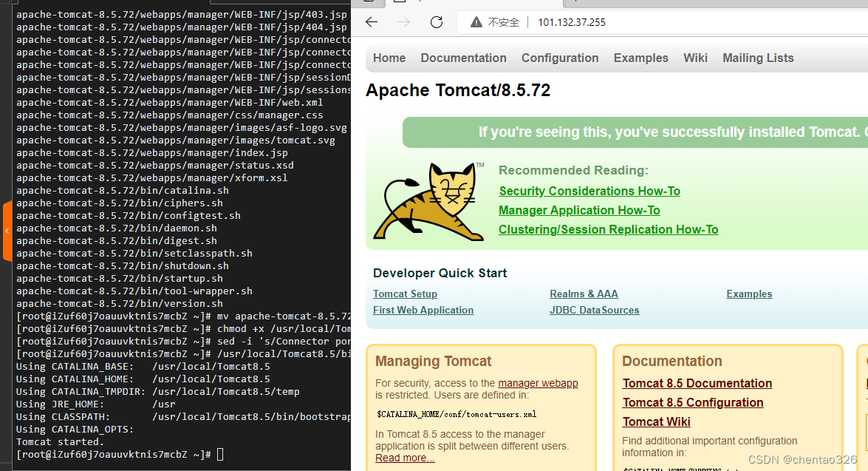Open Security Considerations How-To link

pos(590,192)
